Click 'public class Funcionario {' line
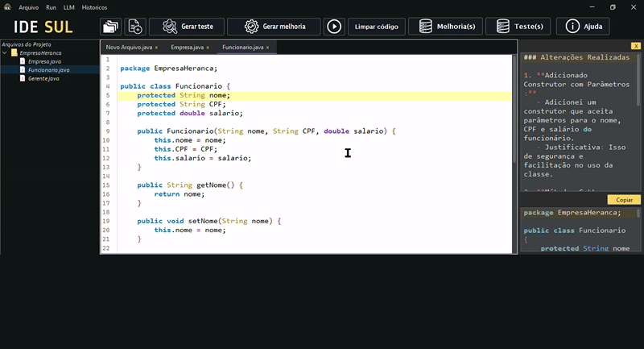 175,86
